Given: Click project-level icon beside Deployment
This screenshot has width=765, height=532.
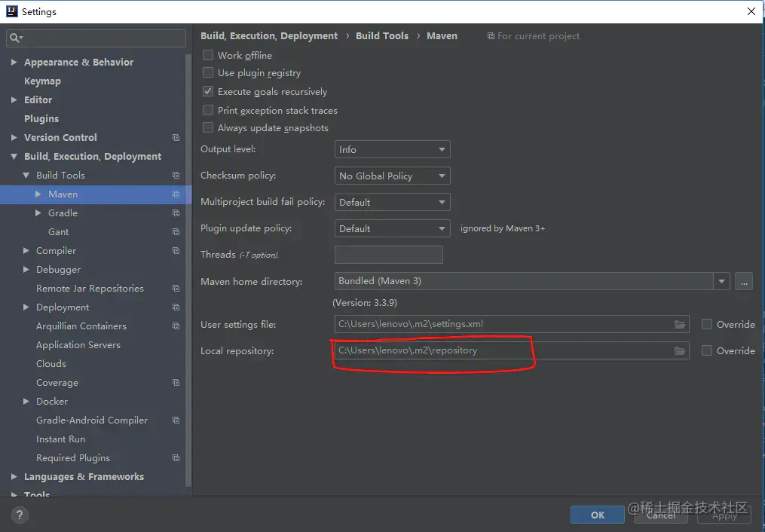Looking at the screenshot, I should 176,307.
